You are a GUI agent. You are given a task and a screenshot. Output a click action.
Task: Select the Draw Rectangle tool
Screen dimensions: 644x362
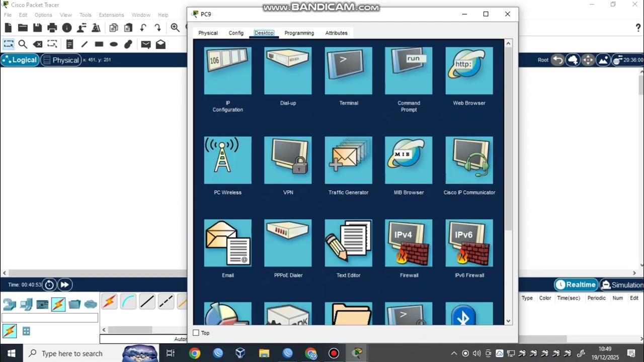(x=99, y=44)
